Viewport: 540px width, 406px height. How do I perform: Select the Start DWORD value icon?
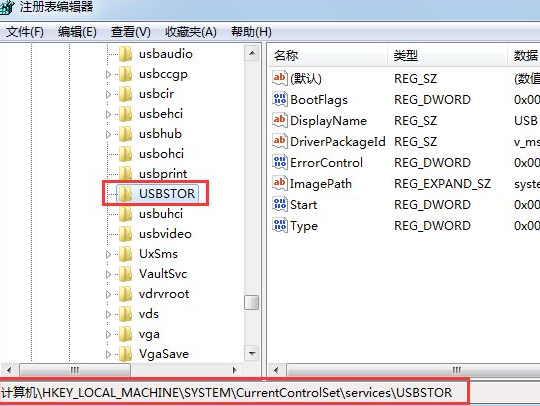coord(280,204)
